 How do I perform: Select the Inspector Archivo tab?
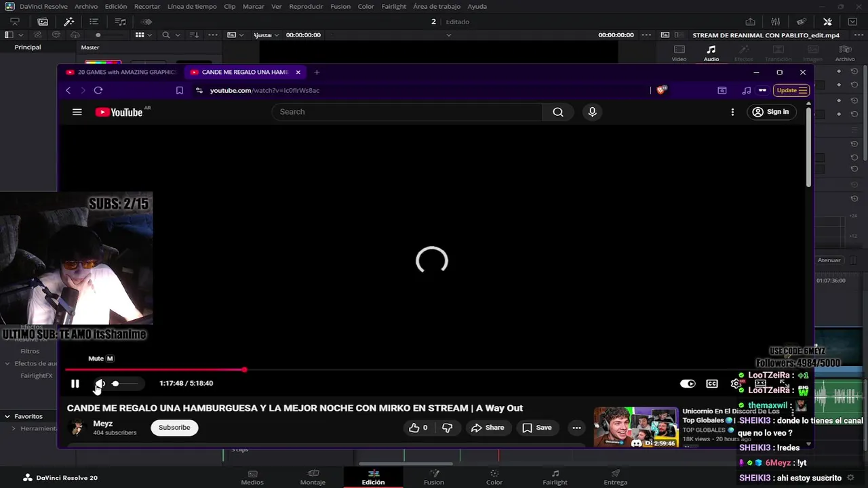[845, 54]
